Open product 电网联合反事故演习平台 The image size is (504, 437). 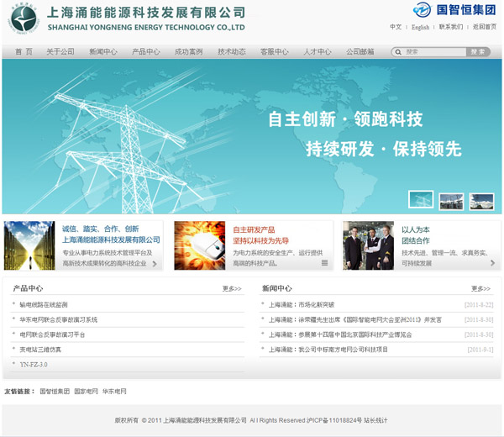pos(52,334)
